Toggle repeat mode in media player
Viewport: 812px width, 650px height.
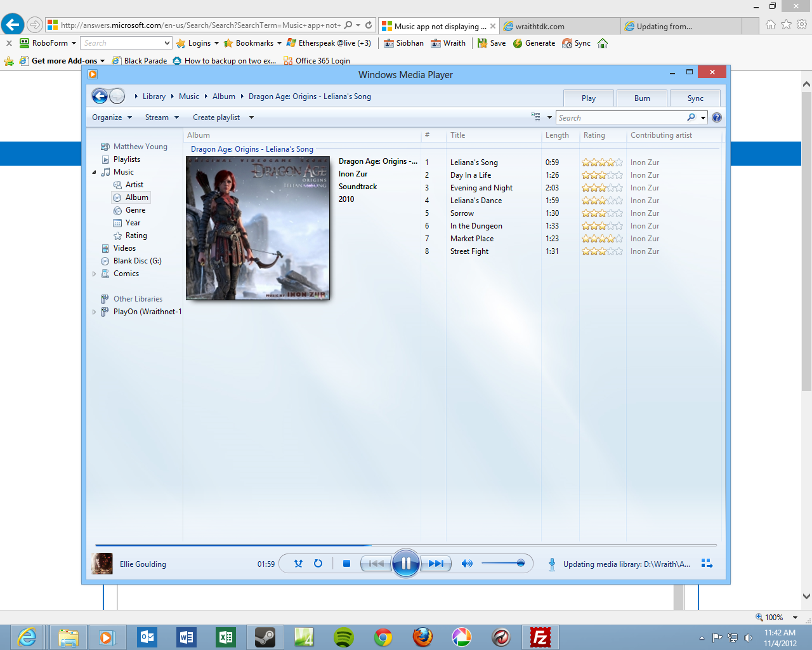[x=318, y=564]
